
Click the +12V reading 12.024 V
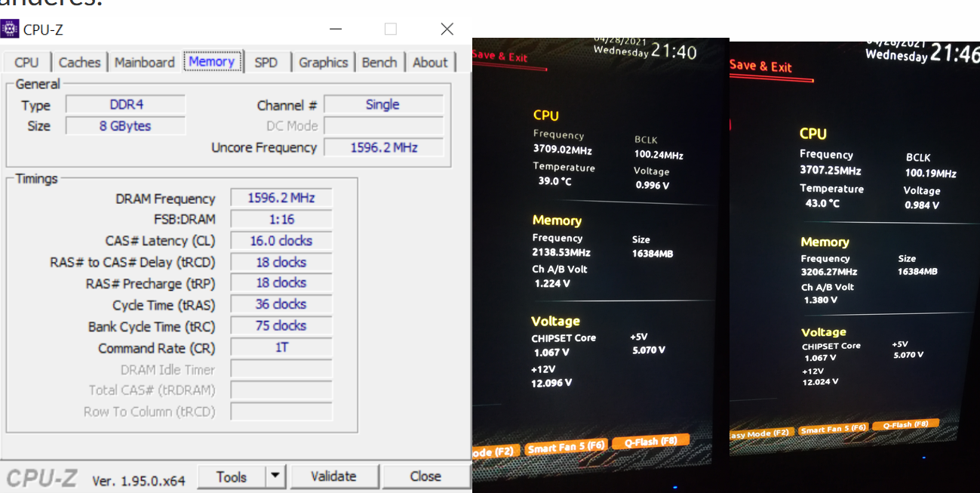(820, 382)
